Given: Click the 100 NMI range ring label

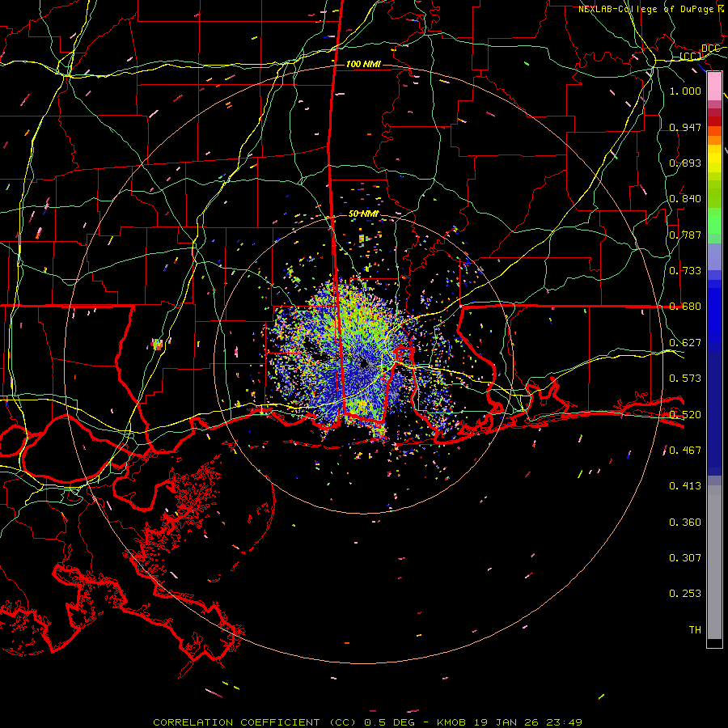Looking at the screenshot, I should click(x=363, y=64).
